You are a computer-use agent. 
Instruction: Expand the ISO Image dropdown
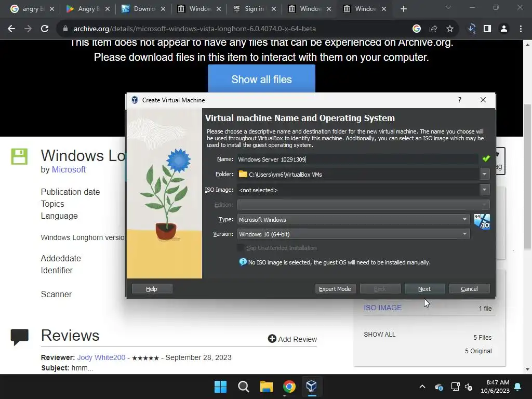pyautogui.click(x=484, y=190)
